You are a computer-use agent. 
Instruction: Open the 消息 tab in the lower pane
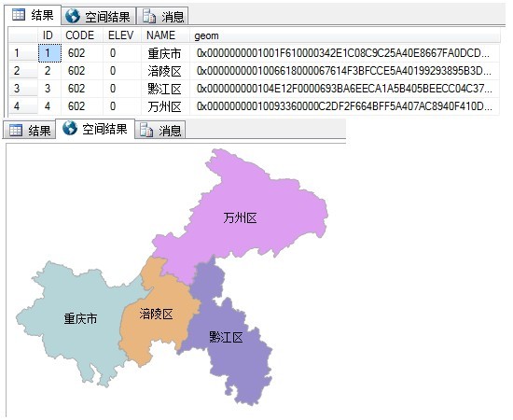pos(160,131)
